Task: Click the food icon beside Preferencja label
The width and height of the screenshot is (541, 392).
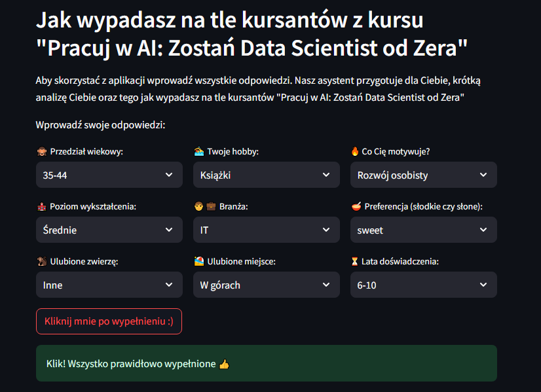Action: click(356, 205)
